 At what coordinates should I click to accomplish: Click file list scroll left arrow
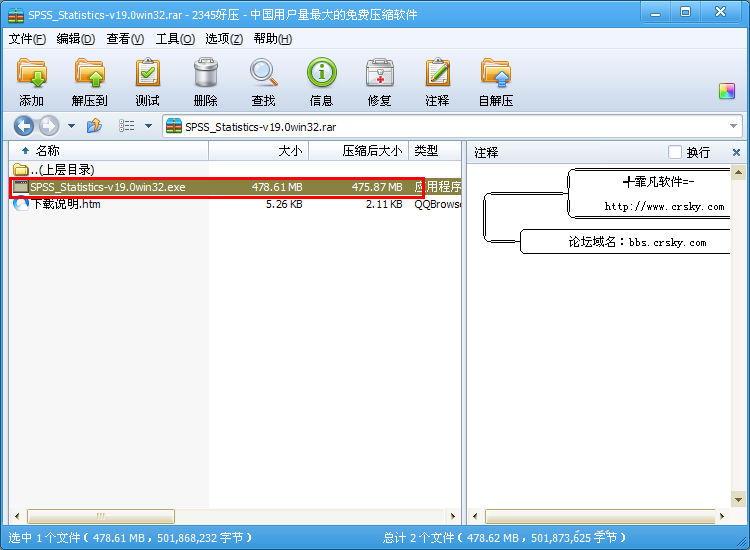pyautogui.click(x=17, y=517)
